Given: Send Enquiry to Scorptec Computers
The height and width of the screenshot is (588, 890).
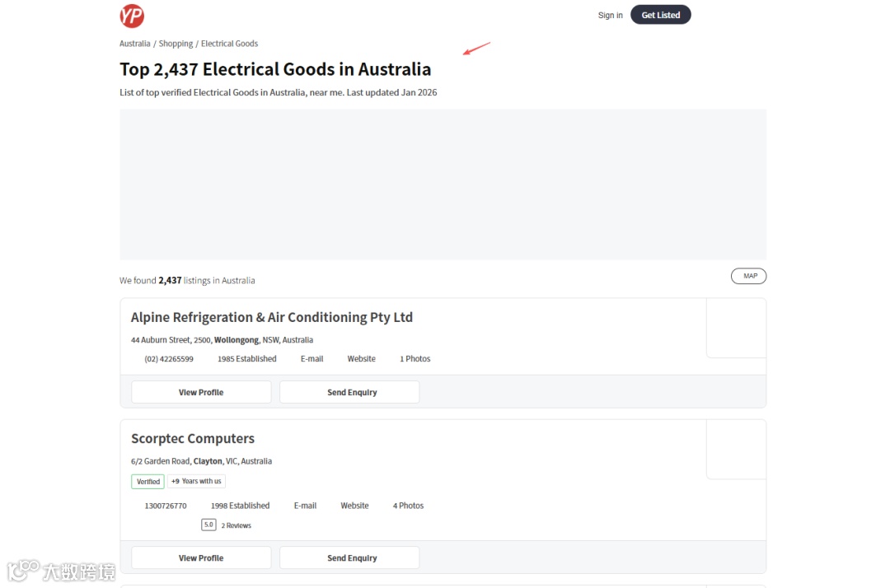Looking at the screenshot, I should pos(349,558).
